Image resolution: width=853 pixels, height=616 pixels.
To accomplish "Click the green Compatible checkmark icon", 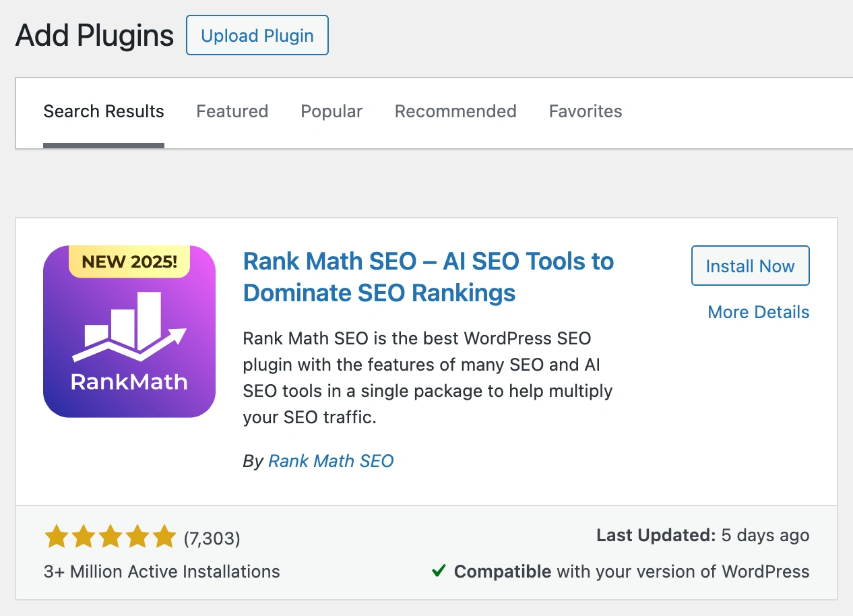I will (x=439, y=572).
